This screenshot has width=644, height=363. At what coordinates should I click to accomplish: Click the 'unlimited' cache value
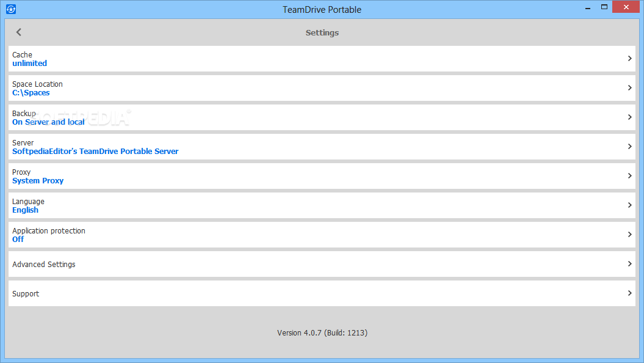(x=29, y=64)
